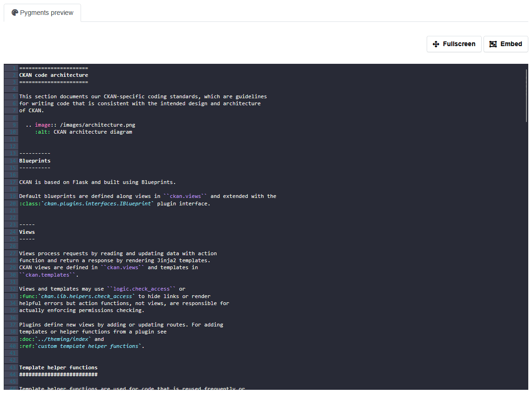This screenshot has height=394, width=532.
Task: Click '``logic.check_access``' literal text
Action: pyautogui.click(x=142, y=289)
